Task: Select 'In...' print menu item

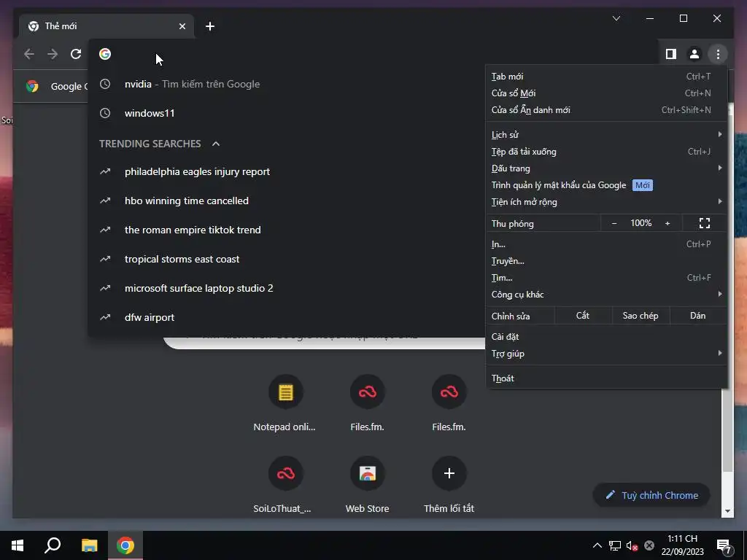Action: (606, 244)
